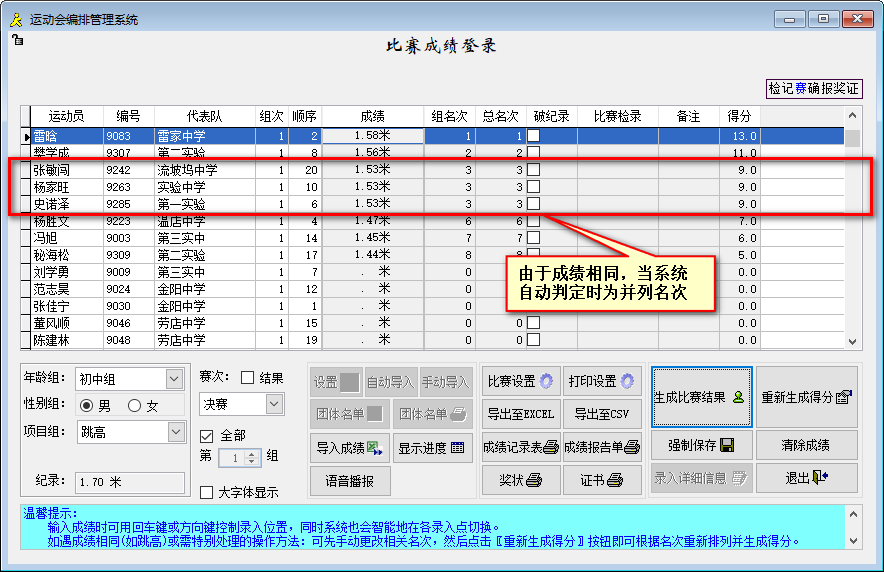Click 重新生成得分 button
The image size is (884, 572).
point(807,397)
